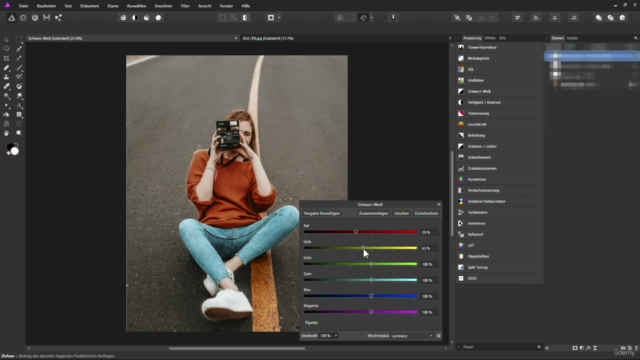Screen dimensions: 640x360
Task: Click the Löschen button
Action: tap(401, 213)
